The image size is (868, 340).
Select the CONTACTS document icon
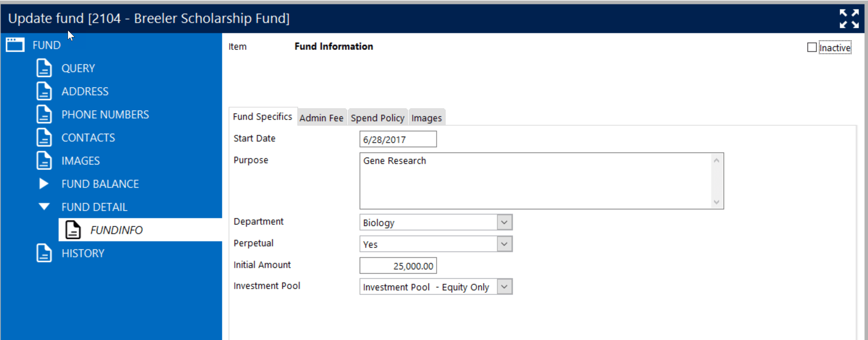click(x=44, y=137)
